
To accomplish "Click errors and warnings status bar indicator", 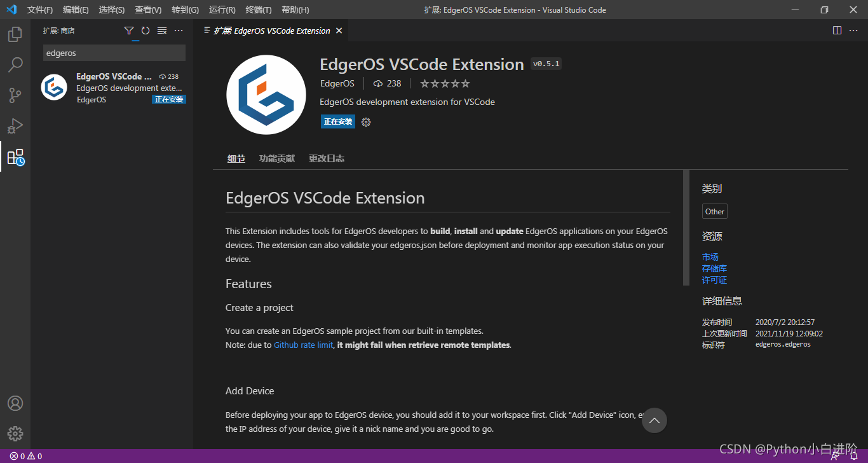I will click(26, 456).
